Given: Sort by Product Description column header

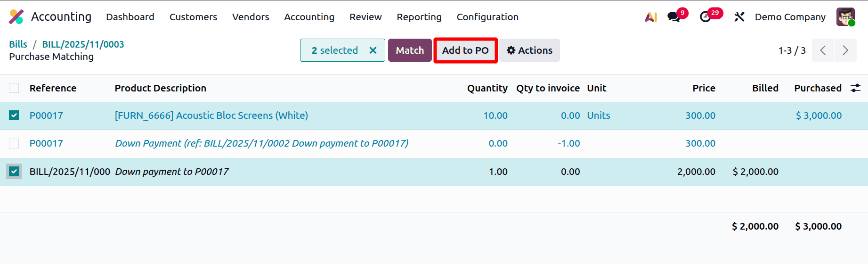Looking at the screenshot, I should (x=160, y=88).
